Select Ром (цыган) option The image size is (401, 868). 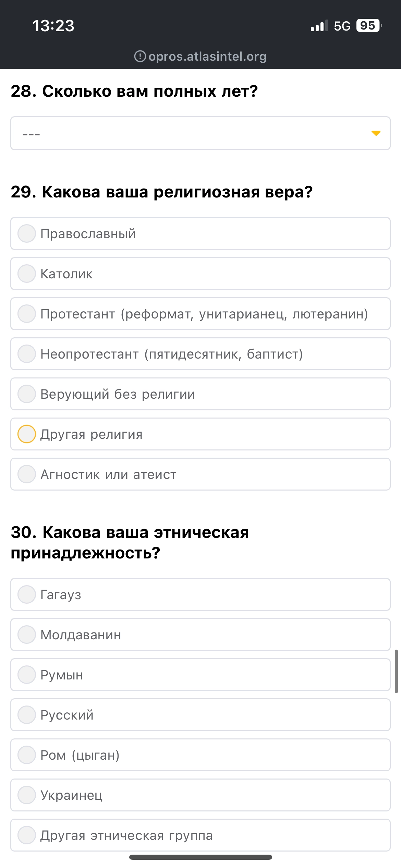point(200,755)
